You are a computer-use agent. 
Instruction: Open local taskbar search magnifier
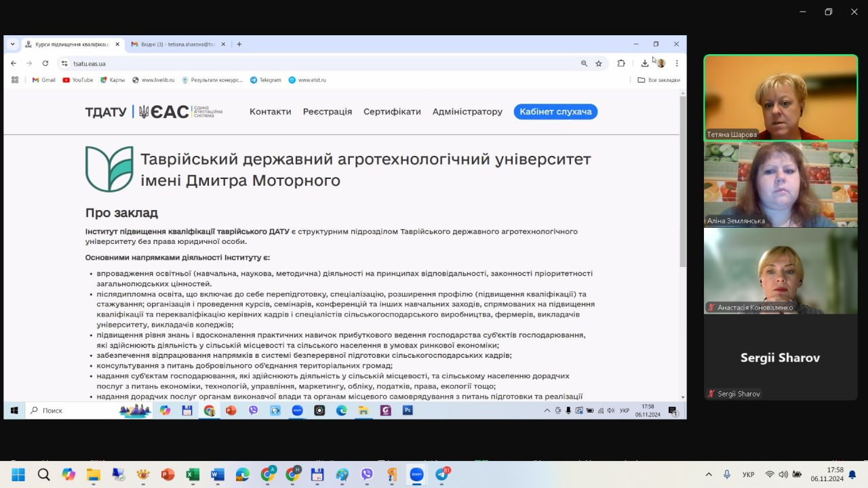[43, 474]
